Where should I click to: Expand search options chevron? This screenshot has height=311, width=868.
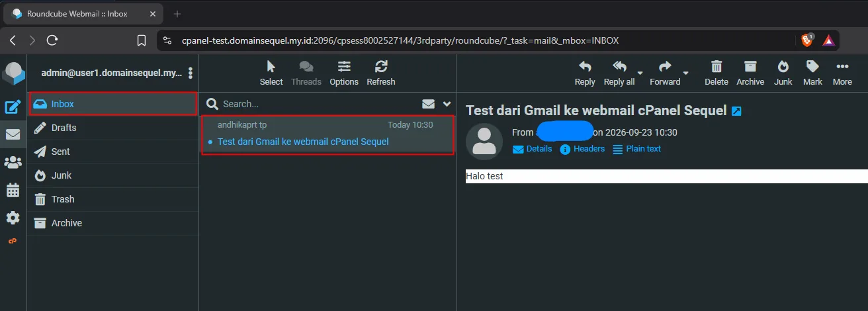click(x=447, y=104)
